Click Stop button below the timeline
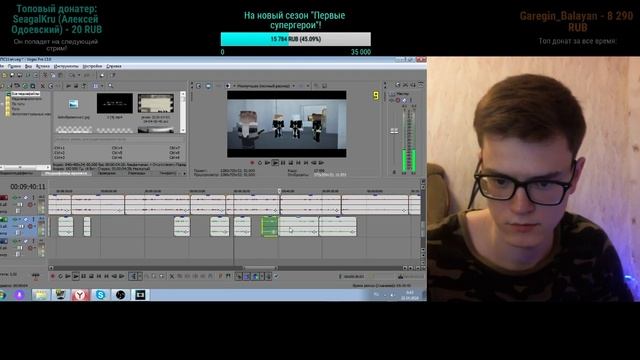The image size is (640, 360). [91, 276]
